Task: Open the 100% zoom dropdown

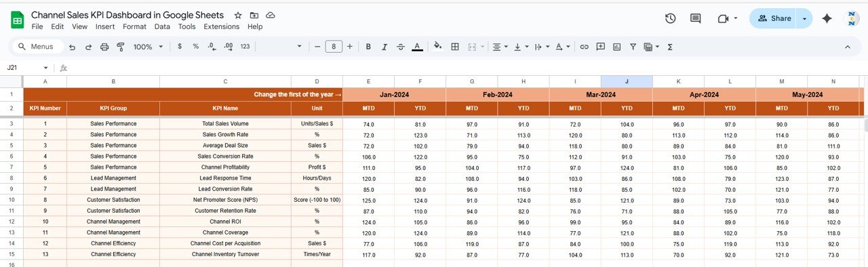Action: [x=149, y=47]
